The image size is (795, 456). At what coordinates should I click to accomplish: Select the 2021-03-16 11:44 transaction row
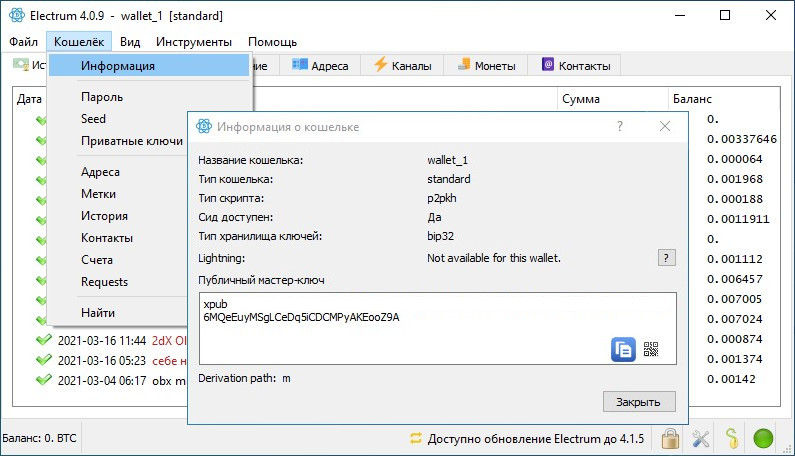tap(112, 340)
